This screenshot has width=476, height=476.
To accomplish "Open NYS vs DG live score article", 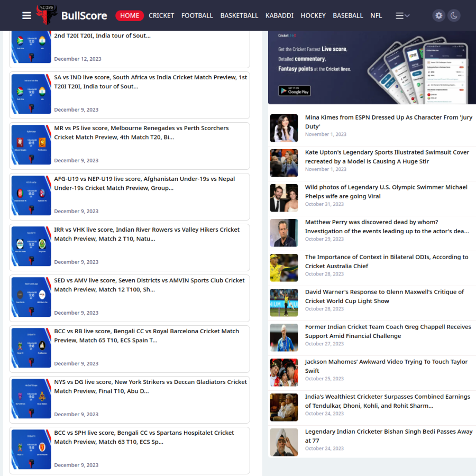I will [x=151, y=386].
